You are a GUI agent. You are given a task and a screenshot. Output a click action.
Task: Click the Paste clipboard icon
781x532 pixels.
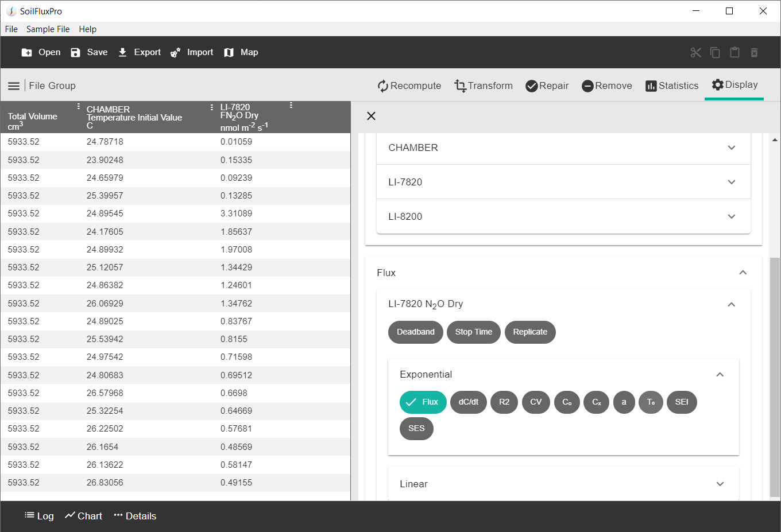tap(734, 52)
